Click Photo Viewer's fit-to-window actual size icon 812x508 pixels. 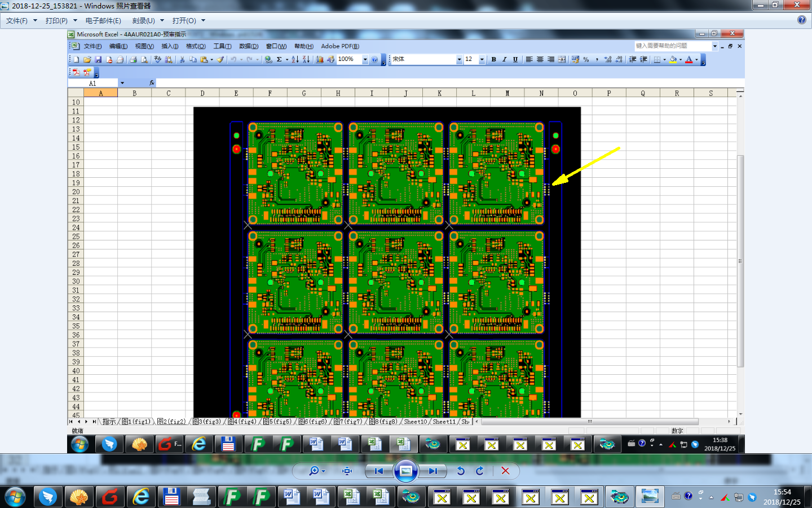pos(347,471)
